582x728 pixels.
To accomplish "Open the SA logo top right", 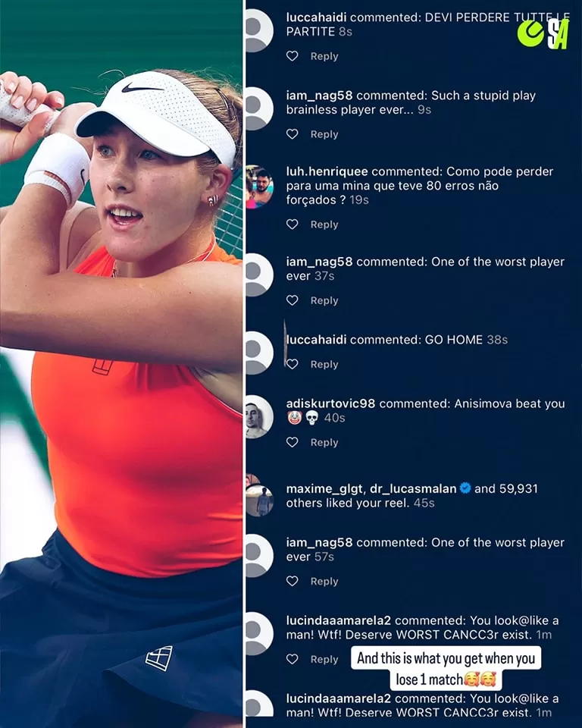I will point(543,34).
